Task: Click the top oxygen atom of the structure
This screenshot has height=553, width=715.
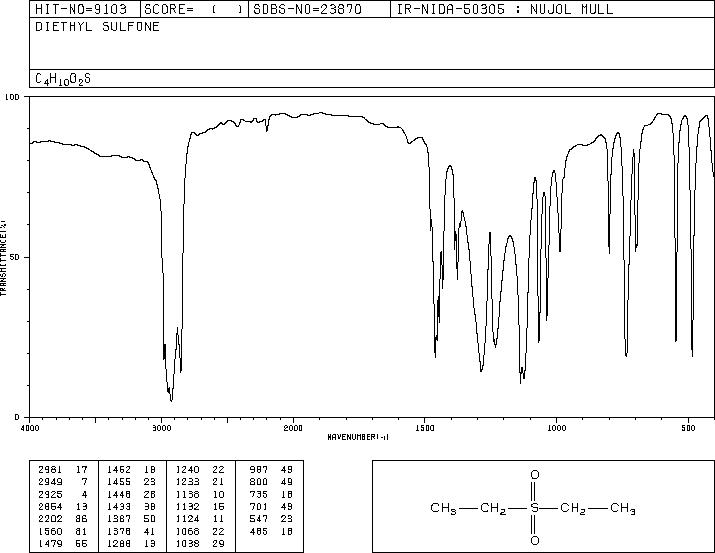Action: coord(535,475)
